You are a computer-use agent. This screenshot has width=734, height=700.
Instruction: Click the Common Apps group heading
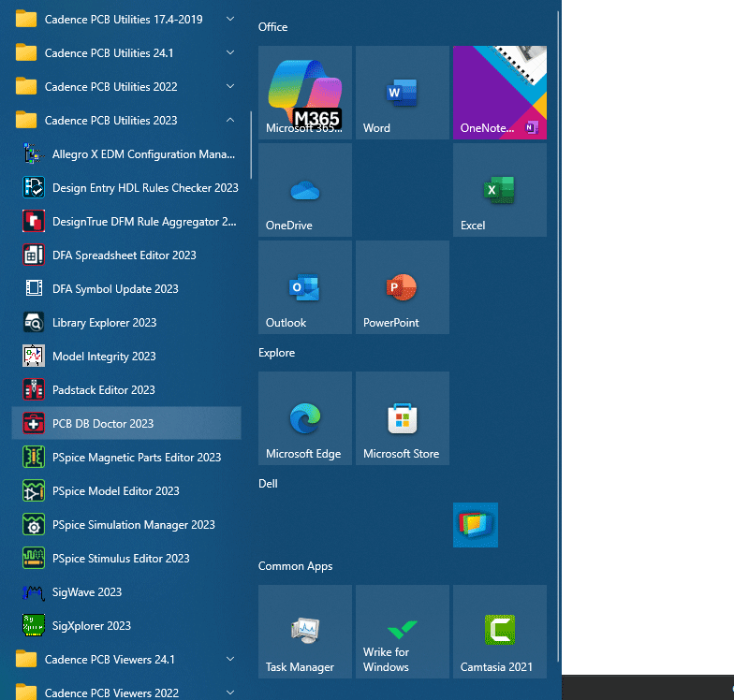pos(296,566)
